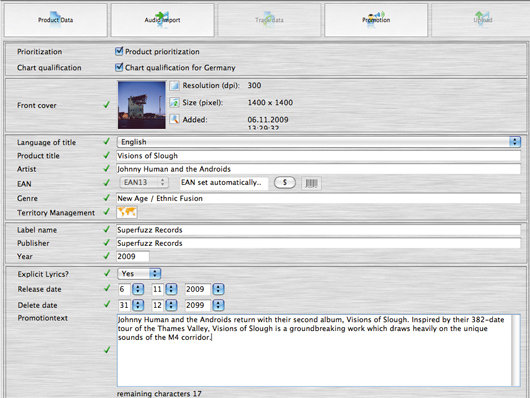The height and width of the screenshot is (398, 530).
Task: Click the green checkmark beside Label name
Action: [x=106, y=229]
